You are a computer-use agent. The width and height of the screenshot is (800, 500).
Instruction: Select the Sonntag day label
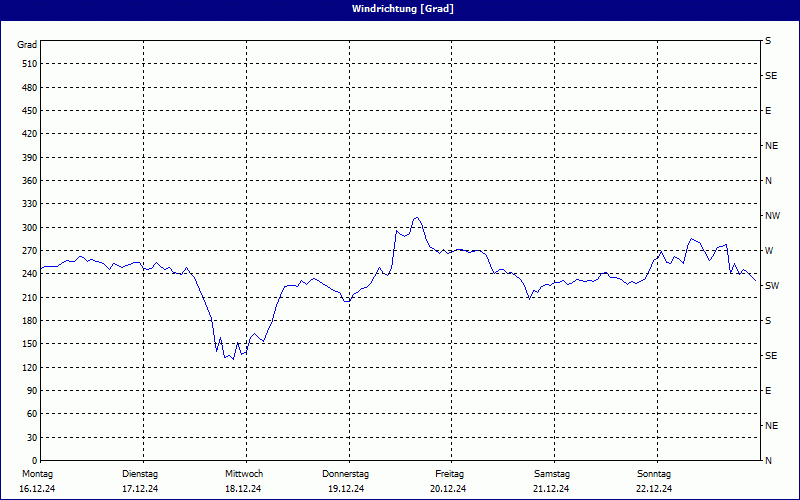[654, 473]
